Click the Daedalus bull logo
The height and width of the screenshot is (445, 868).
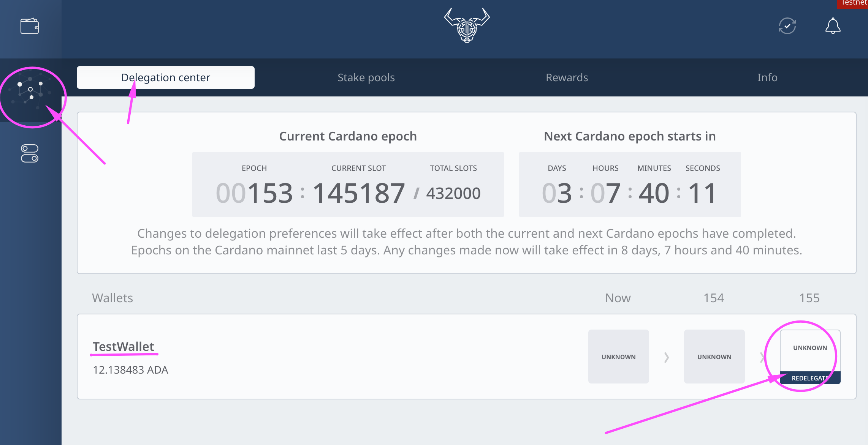[467, 25]
